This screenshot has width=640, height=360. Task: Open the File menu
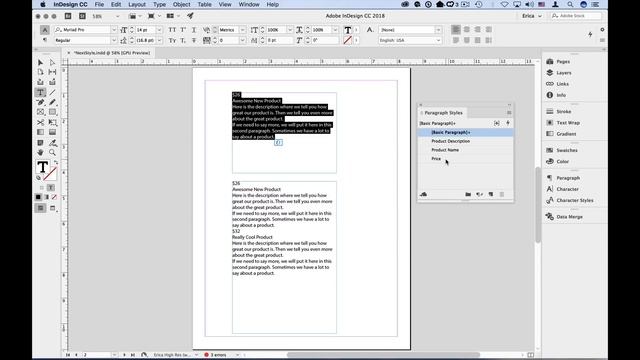pos(99,4)
